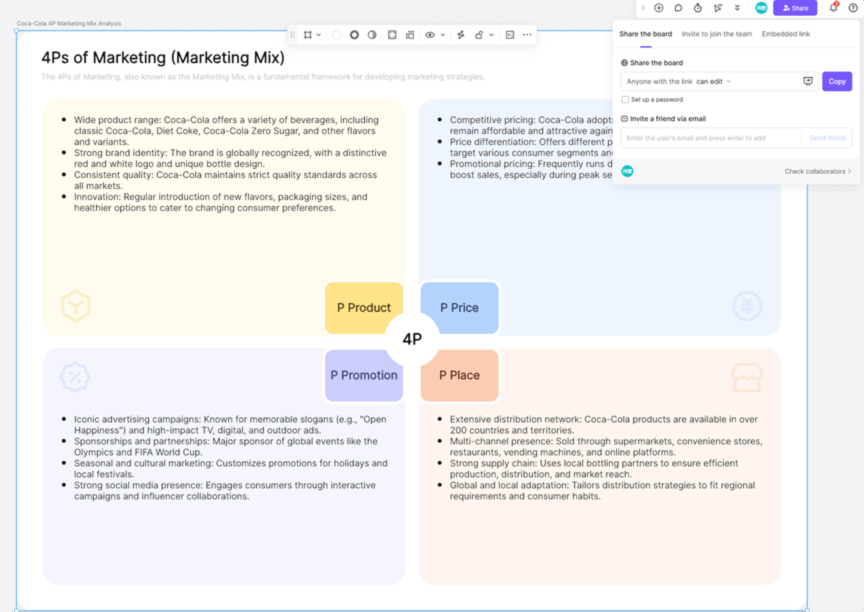The width and height of the screenshot is (864, 612).
Task: Open the 'can edit' permission dropdown
Action: click(714, 81)
